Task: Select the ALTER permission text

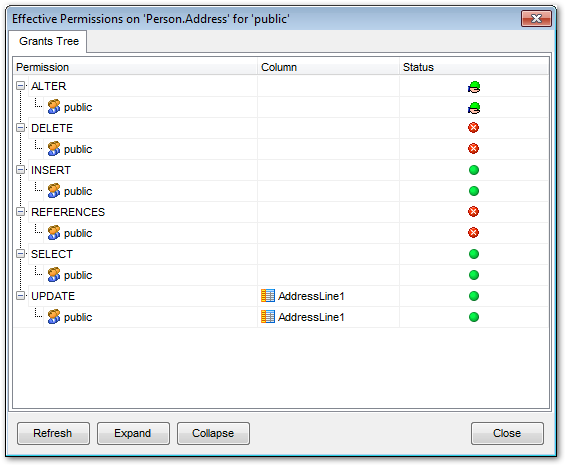Action: (49, 86)
